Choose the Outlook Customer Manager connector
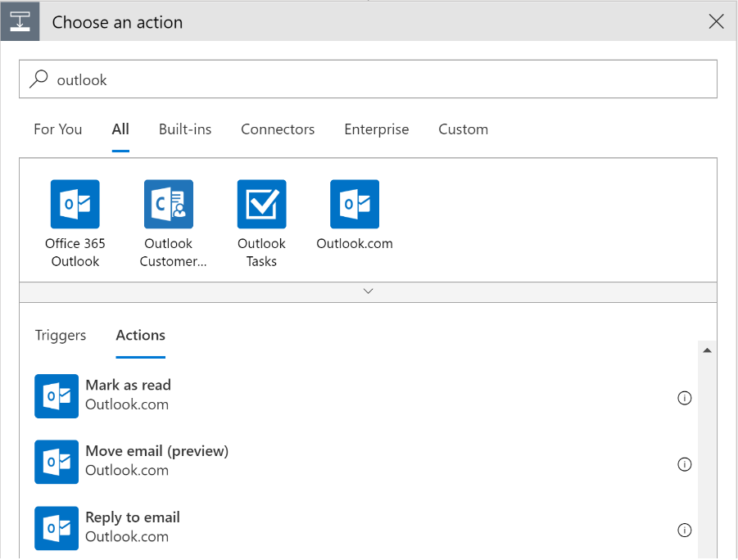 tap(169, 205)
